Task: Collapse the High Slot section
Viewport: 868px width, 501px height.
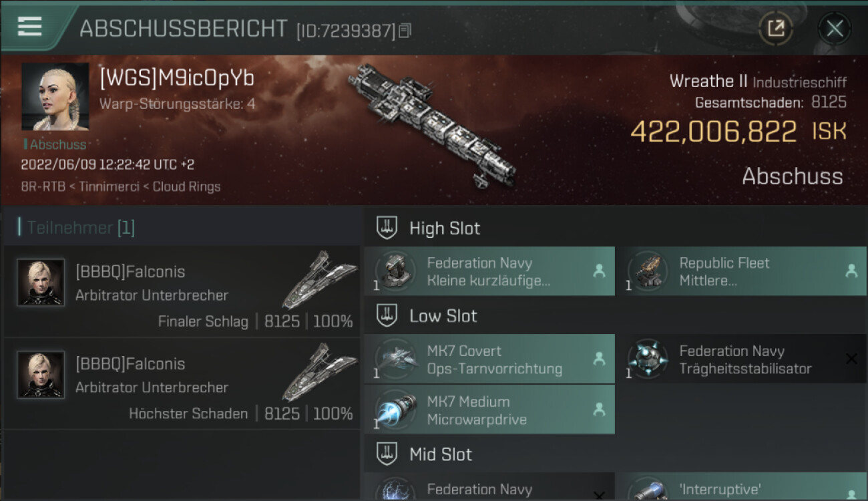Action: (x=387, y=228)
